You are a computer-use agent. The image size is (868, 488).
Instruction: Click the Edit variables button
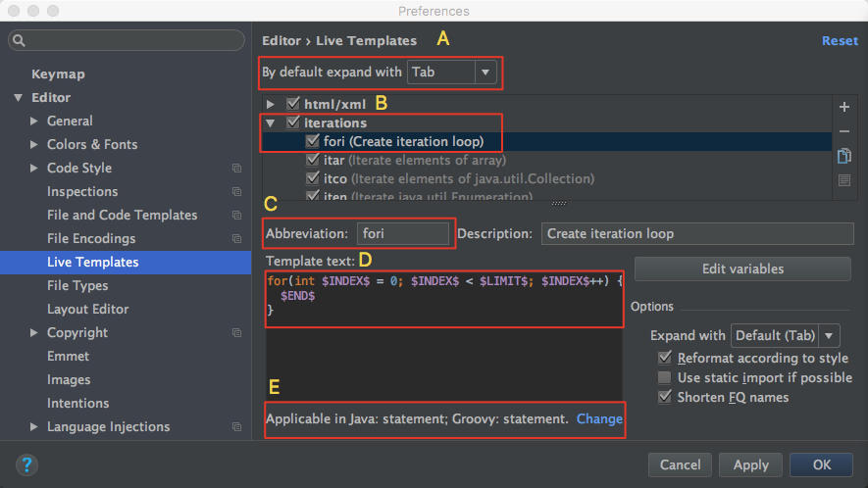pos(742,269)
